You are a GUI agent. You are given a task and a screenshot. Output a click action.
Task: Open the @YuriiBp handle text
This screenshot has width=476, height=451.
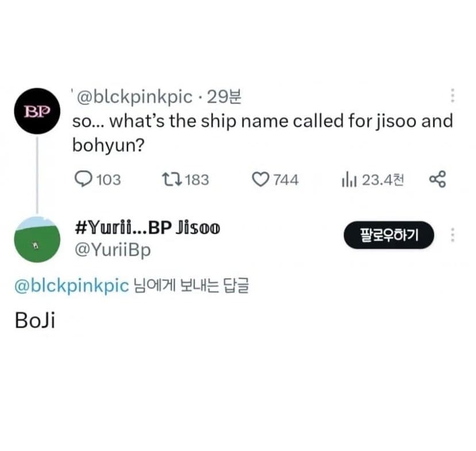pos(113,250)
